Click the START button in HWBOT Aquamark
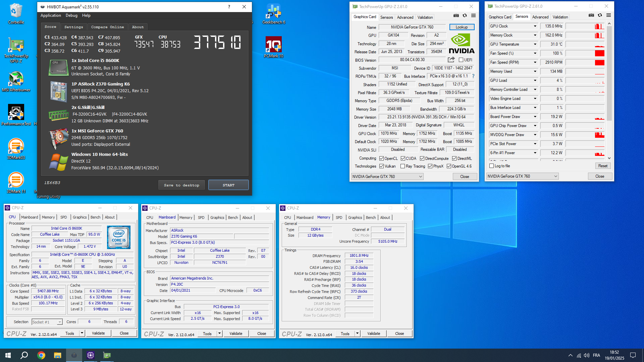644x362 pixels. click(x=228, y=185)
